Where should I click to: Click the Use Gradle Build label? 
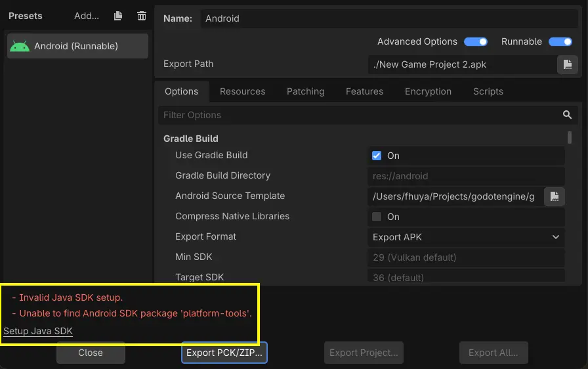tap(211, 155)
